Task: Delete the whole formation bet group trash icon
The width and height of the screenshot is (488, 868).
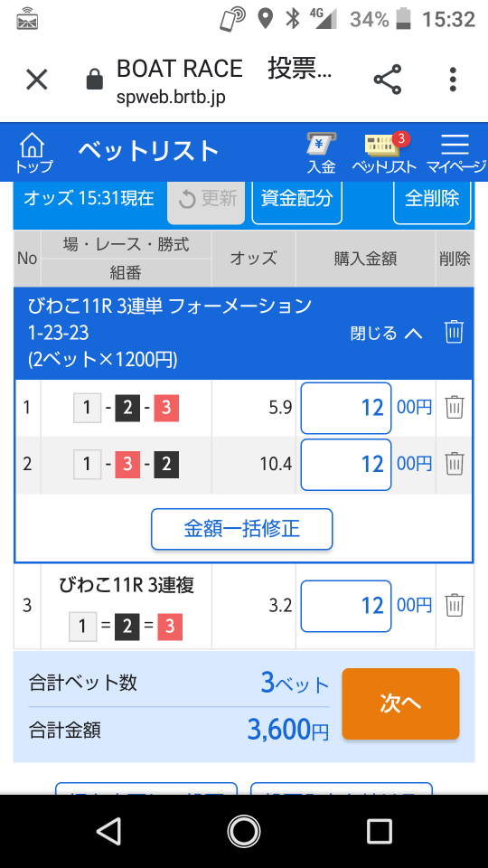Action: (x=454, y=332)
